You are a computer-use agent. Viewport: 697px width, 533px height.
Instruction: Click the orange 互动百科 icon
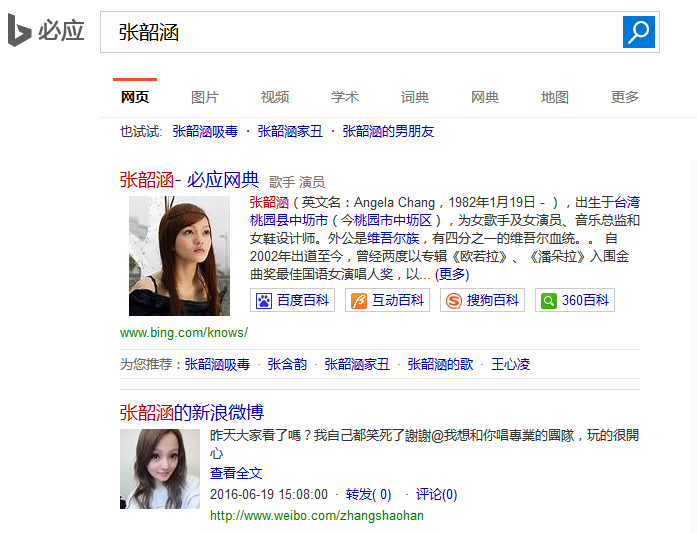(359, 301)
